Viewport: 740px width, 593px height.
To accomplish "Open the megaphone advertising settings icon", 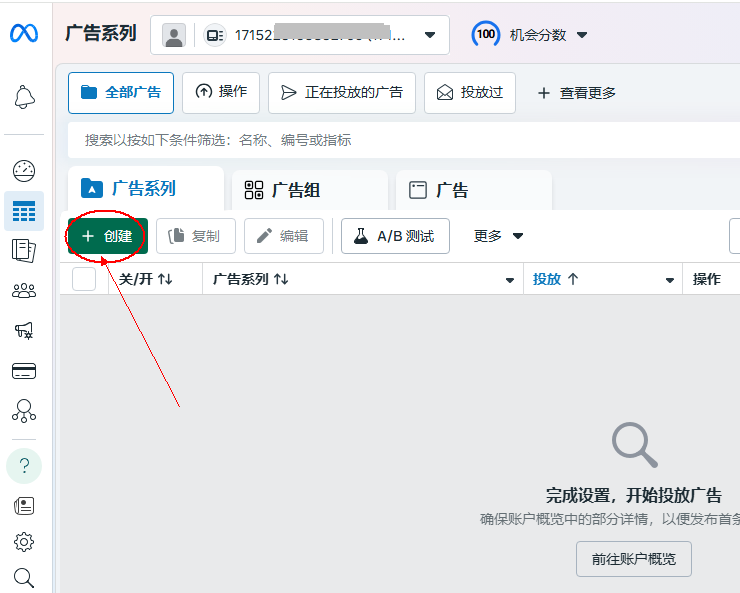I will tap(24, 331).
